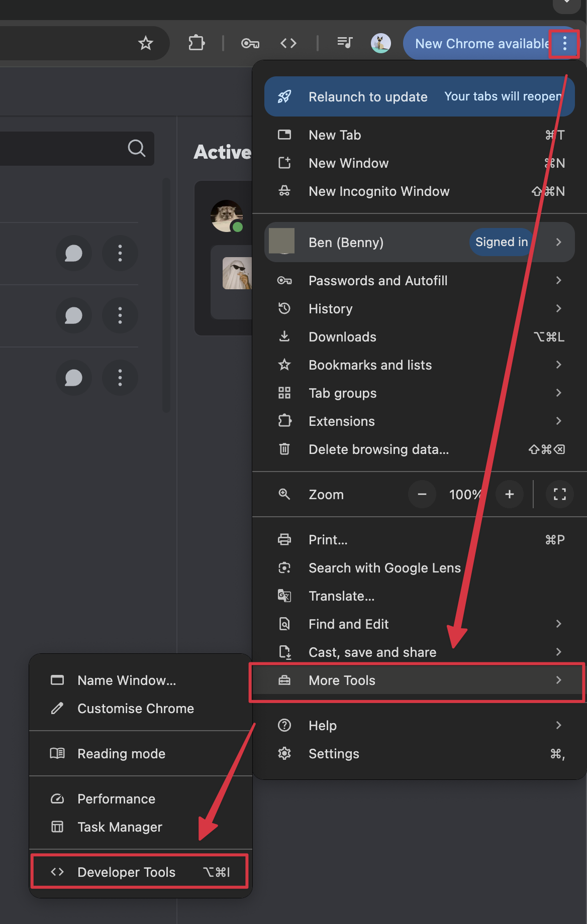587x924 pixels.
Task: Expand the Ben (Benny) profile submenu
Action: point(419,242)
